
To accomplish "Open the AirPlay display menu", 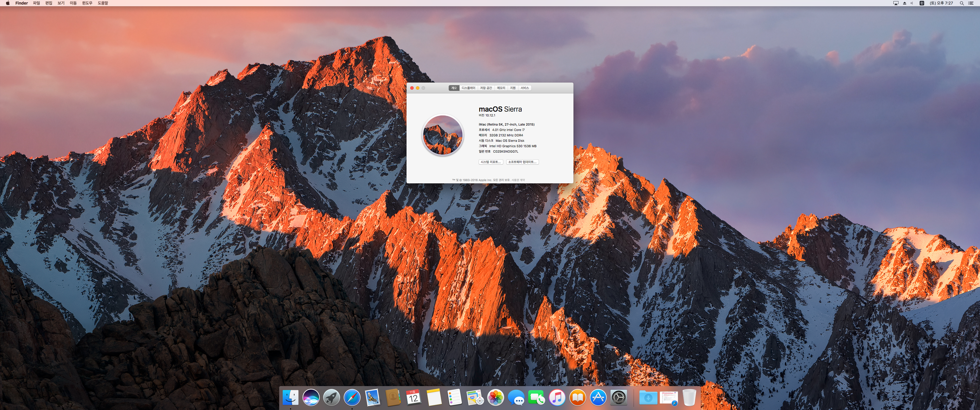I will click(896, 3).
